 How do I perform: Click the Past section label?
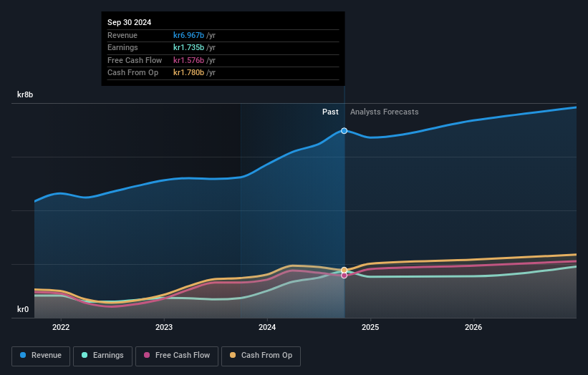point(330,112)
